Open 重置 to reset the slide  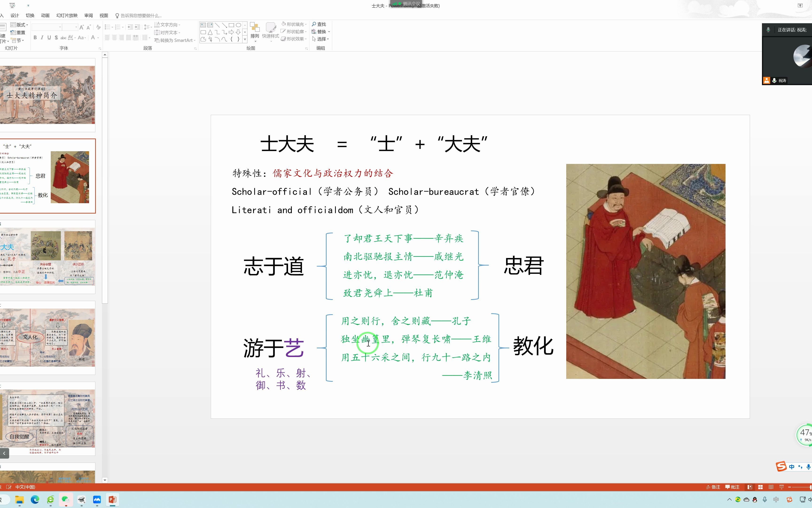[x=18, y=33]
